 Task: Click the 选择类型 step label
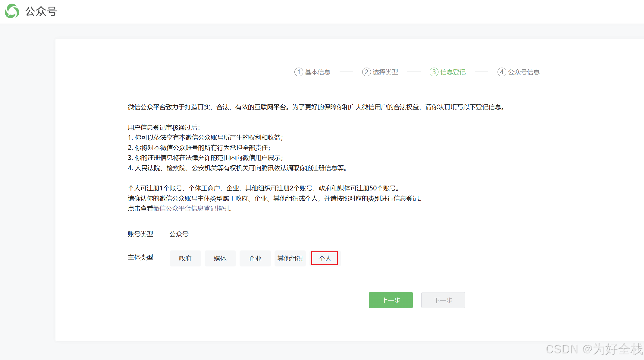tap(385, 72)
